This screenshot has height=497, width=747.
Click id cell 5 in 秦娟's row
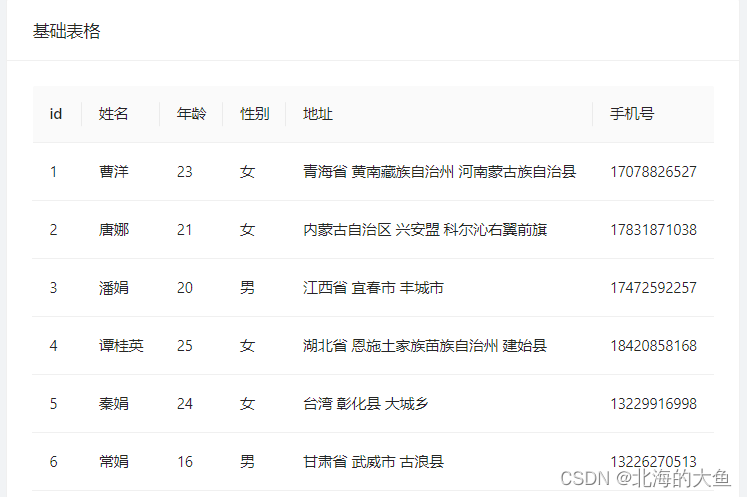53,404
